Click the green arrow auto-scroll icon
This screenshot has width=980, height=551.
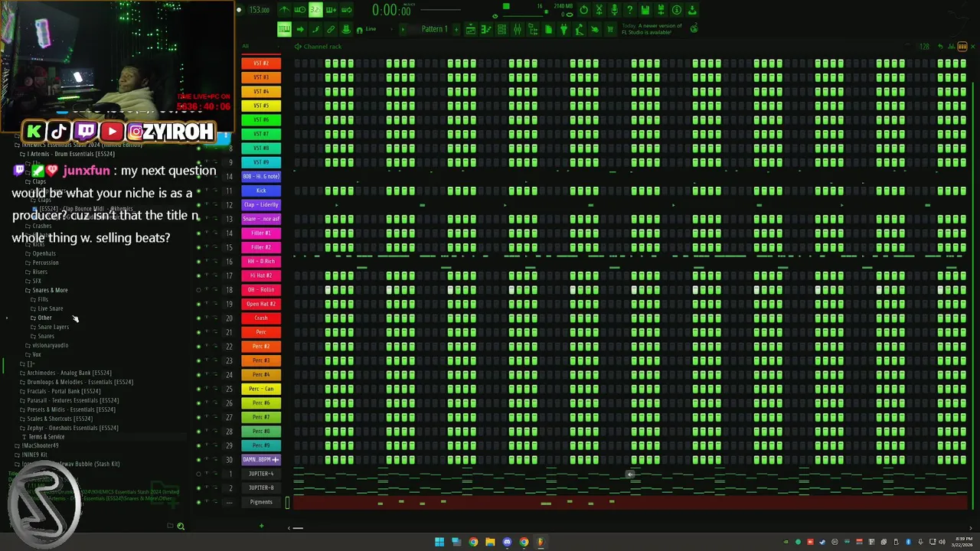tap(300, 29)
